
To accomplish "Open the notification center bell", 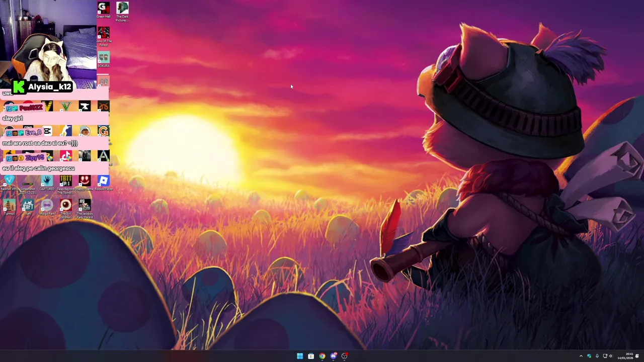I will pos(637,356).
